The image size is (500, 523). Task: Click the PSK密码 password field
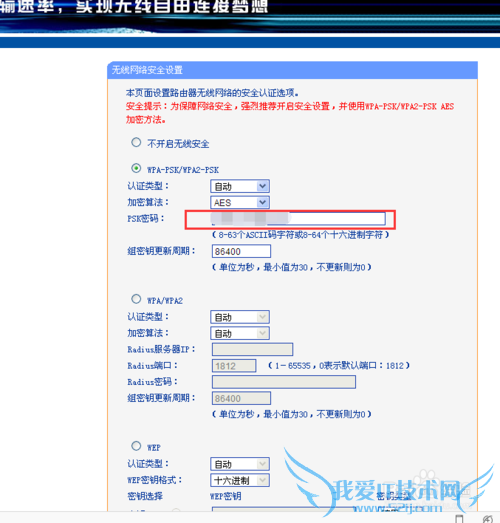[299, 219]
